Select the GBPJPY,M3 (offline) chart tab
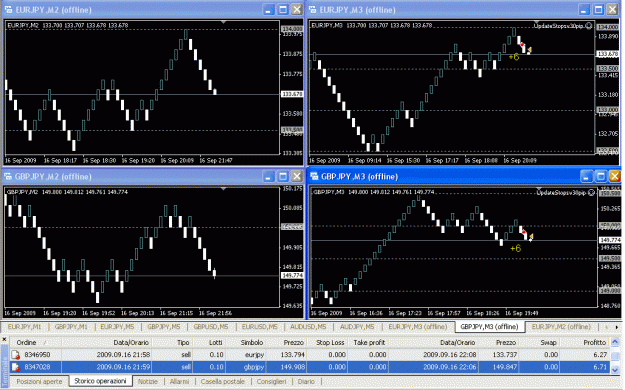 (489, 327)
